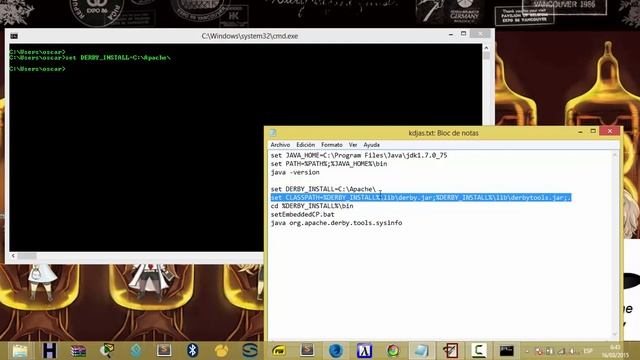Screen dimensions: 640x360
Task: Open the yellow blob icon in taskbar
Action: [221, 351]
